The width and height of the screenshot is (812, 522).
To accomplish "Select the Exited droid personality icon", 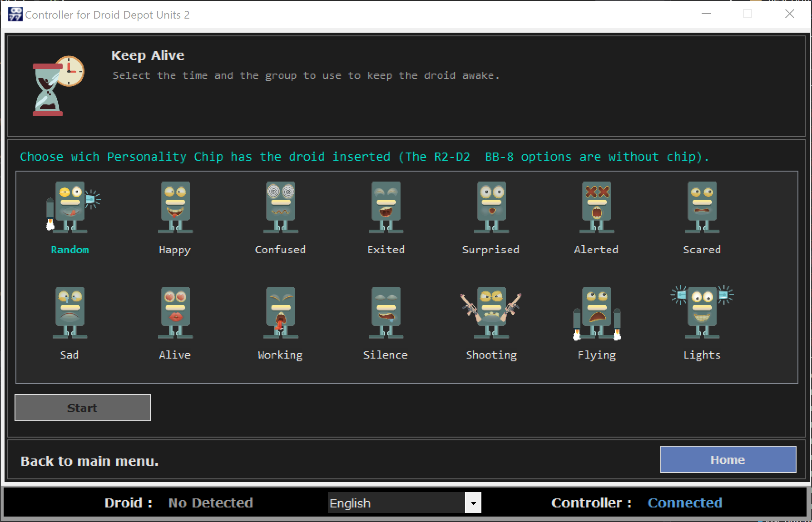I will pyautogui.click(x=386, y=207).
